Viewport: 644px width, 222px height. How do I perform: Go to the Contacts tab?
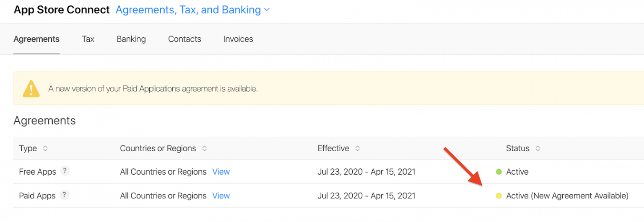(x=184, y=39)
